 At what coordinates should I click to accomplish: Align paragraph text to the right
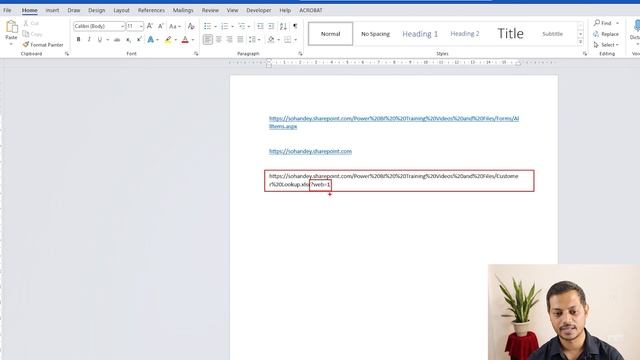pos(229,40)
